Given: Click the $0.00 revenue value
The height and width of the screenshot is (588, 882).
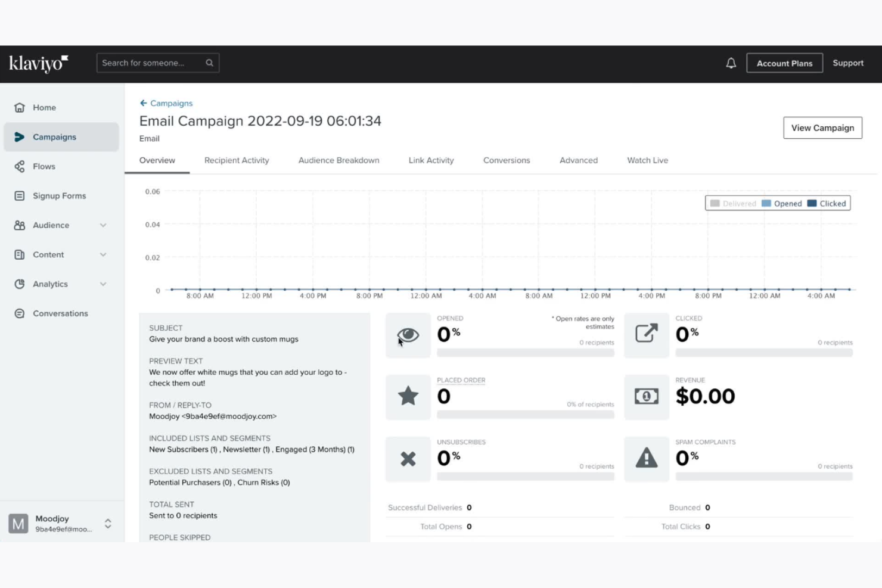Looking at the screenshot, I should point(705,396).
